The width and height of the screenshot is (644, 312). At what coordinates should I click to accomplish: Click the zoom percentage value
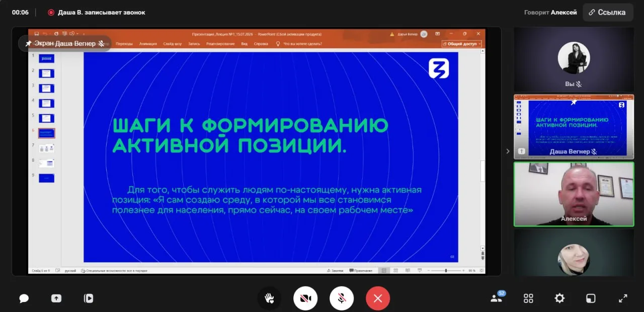pos(472,271)
